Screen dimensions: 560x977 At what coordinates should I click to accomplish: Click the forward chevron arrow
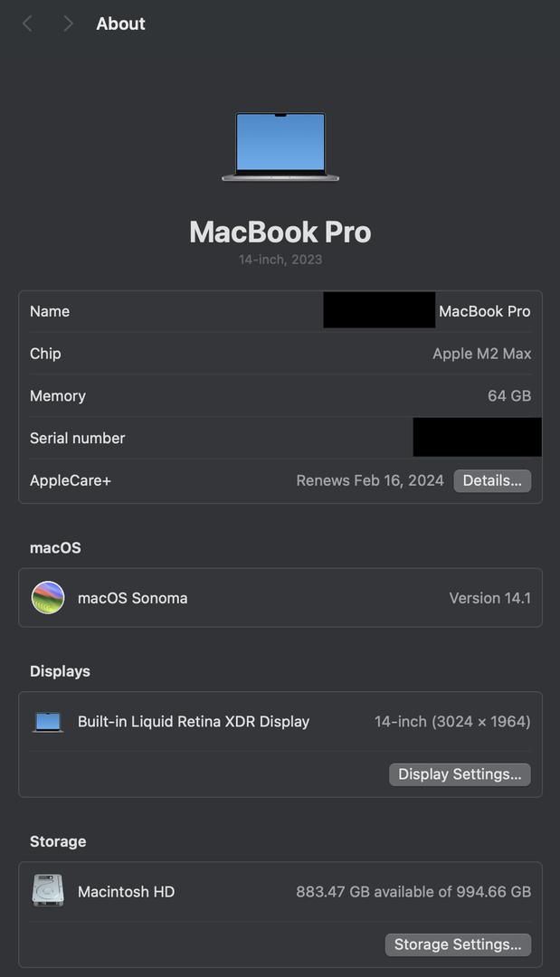click(68, 24)
